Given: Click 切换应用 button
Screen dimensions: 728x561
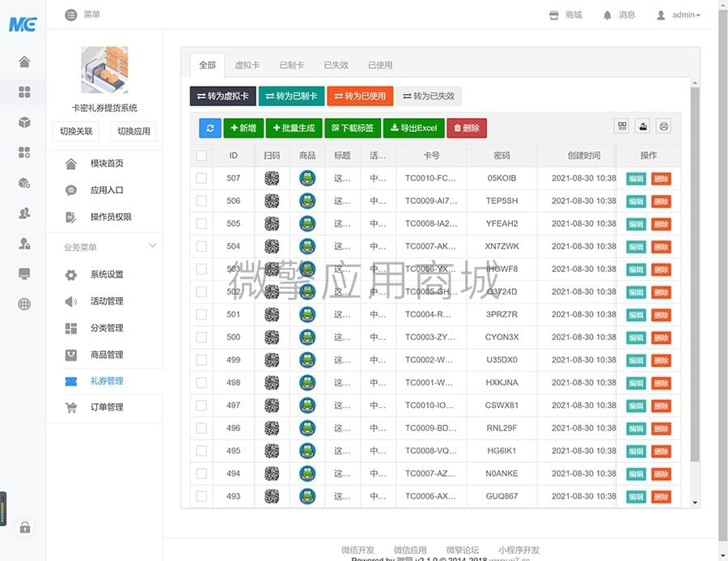Looking at the screenshot, I should [133, 131].
